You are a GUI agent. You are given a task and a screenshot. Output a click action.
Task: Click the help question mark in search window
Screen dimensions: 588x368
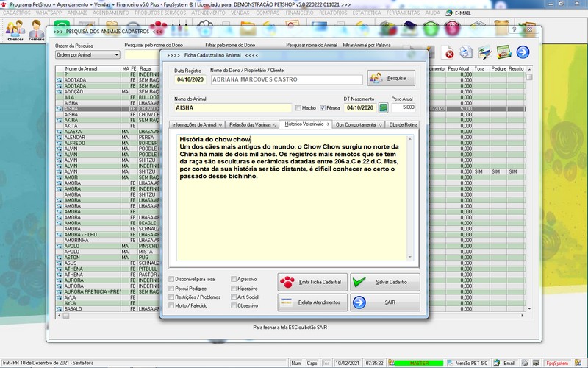point(514,29)
